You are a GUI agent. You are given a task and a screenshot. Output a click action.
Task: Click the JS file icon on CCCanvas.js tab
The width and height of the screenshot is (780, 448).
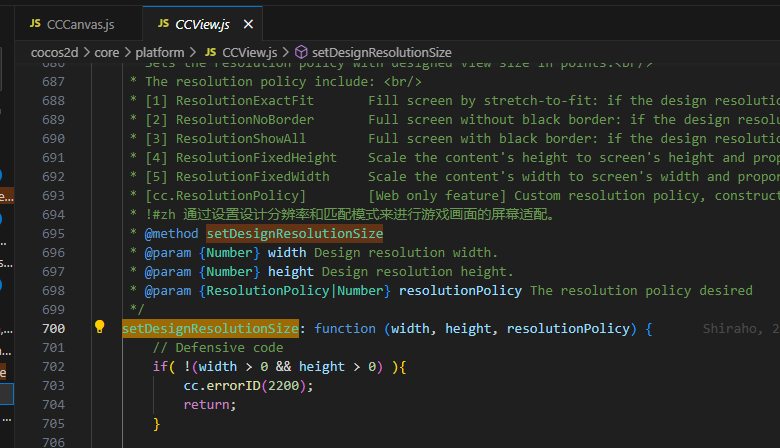[x=35, y=23]
